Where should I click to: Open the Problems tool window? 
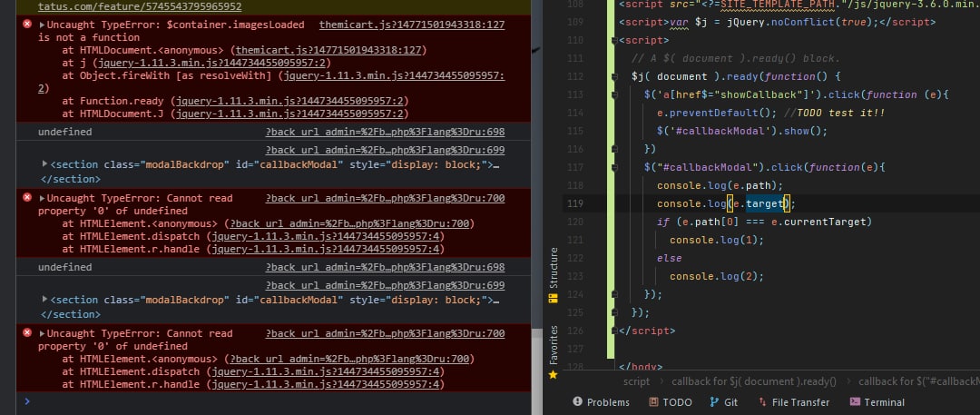click(x=602, y=402)
